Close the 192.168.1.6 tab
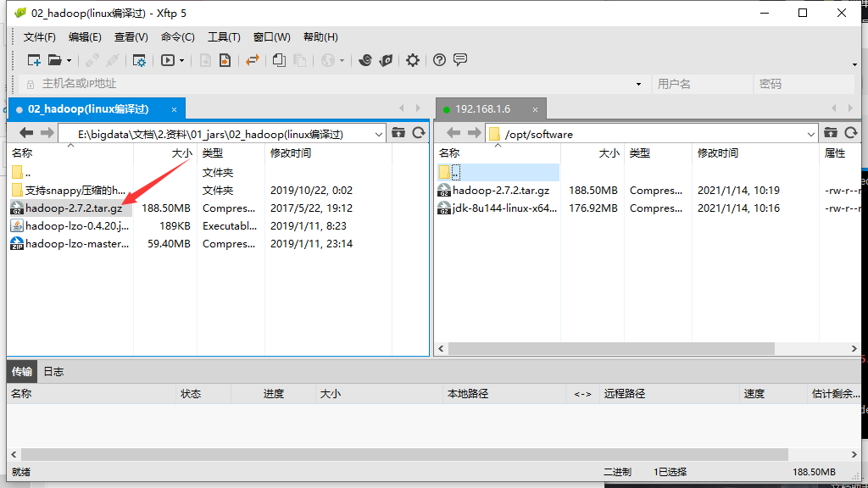The image size is (868, 488). (536, 109)
